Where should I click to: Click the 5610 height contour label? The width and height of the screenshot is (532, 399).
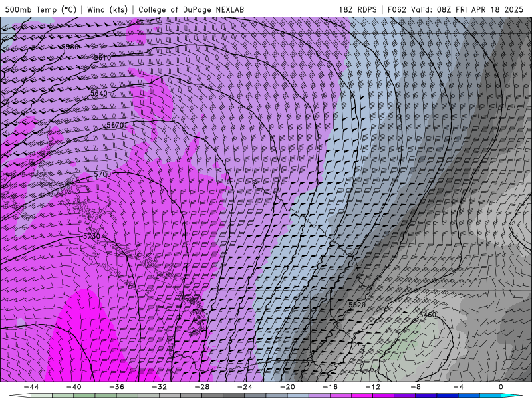pos(102,58)
